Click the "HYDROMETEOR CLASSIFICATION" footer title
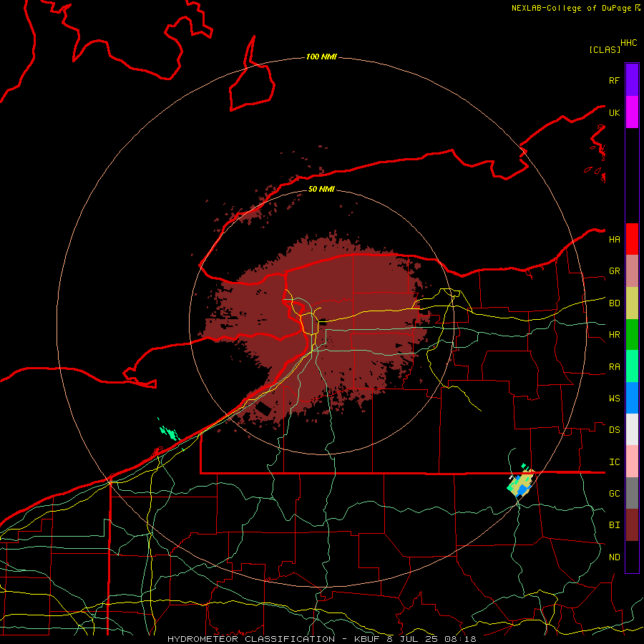The height and width of the screenshot is (644, 644). tap(251, 639)
